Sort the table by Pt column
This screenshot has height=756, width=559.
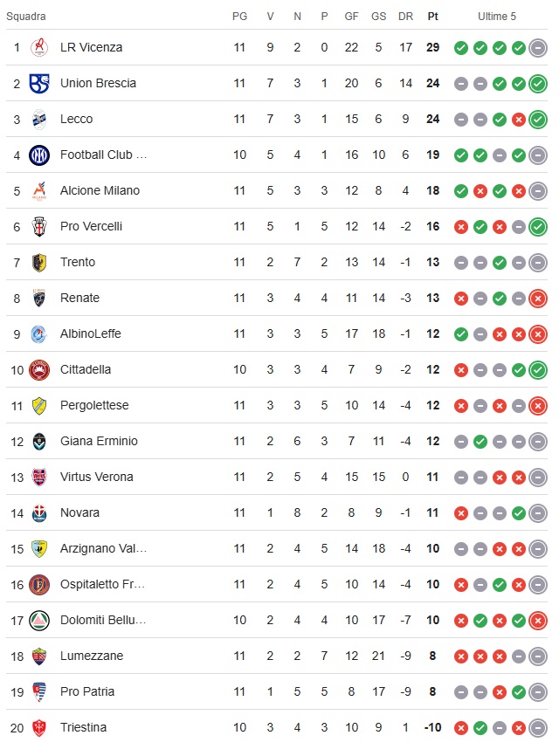pyautogui.click(x=433, y=16)
